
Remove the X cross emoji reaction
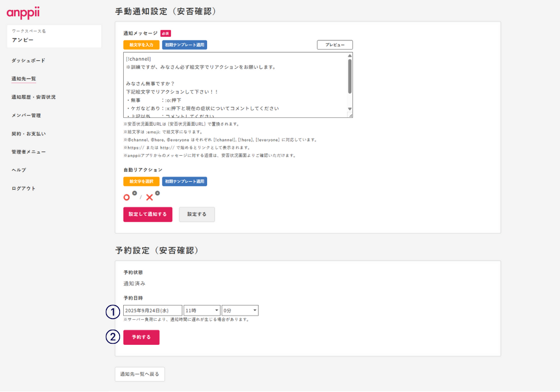click(x=157, y=193)
